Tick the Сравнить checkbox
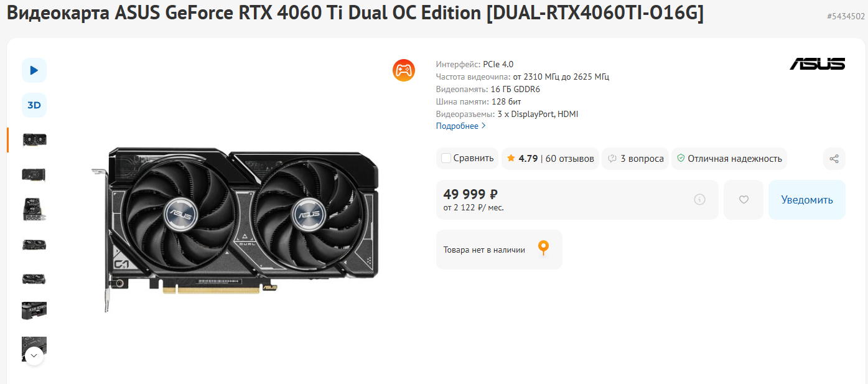The width and height of the screenshot is (868, 384). pos(446,158)
